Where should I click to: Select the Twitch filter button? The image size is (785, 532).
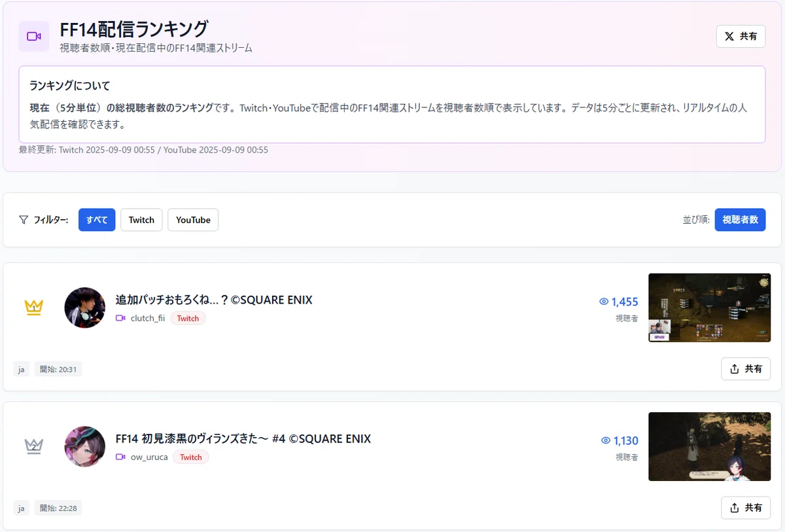point(141,220)
